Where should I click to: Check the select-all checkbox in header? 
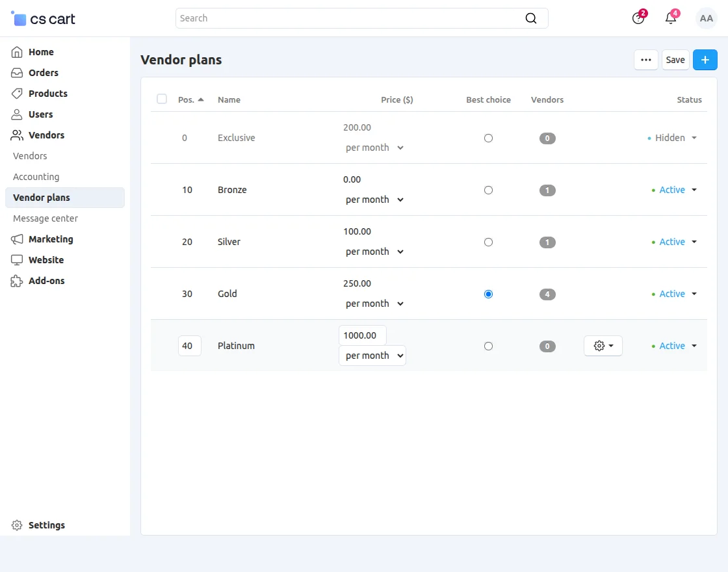pos(162,99)
